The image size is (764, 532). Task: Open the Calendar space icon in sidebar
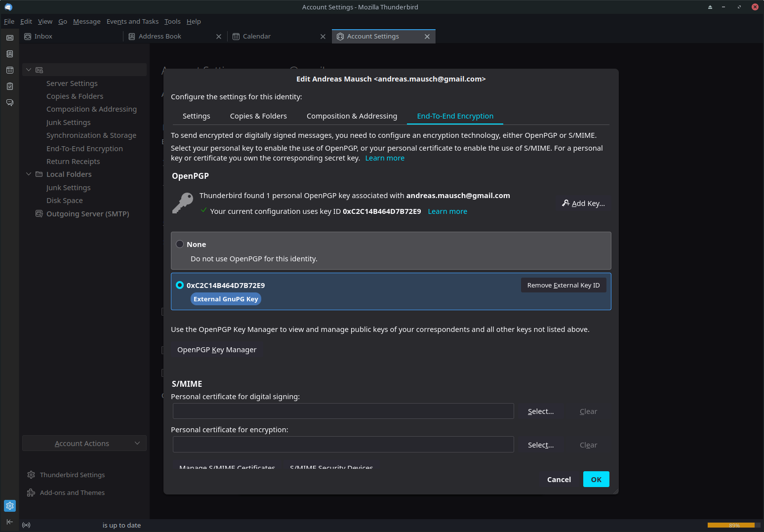10,70
